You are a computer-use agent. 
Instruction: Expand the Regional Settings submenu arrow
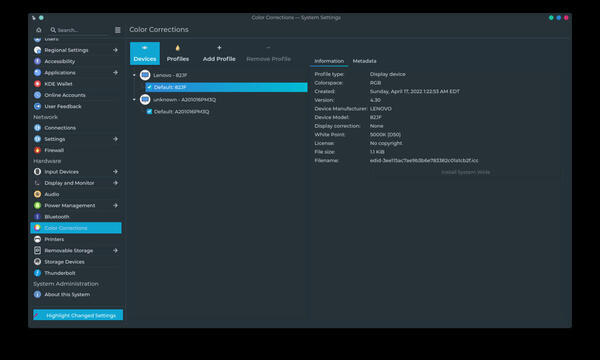(115, 50)
